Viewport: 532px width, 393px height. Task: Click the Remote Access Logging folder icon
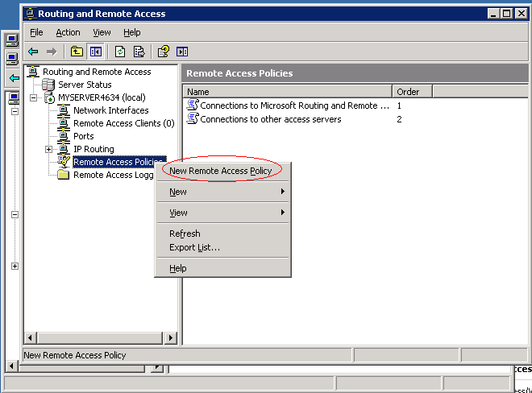tap(64, 175)
